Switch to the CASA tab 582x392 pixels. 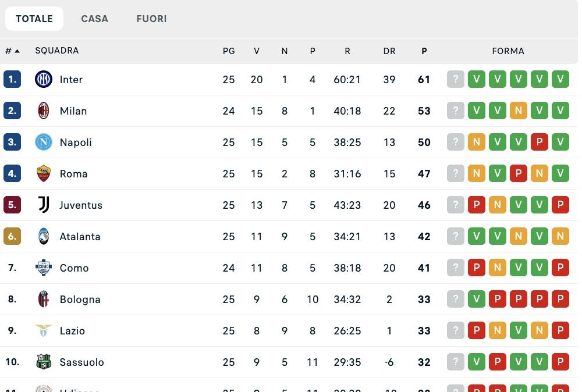94,18
